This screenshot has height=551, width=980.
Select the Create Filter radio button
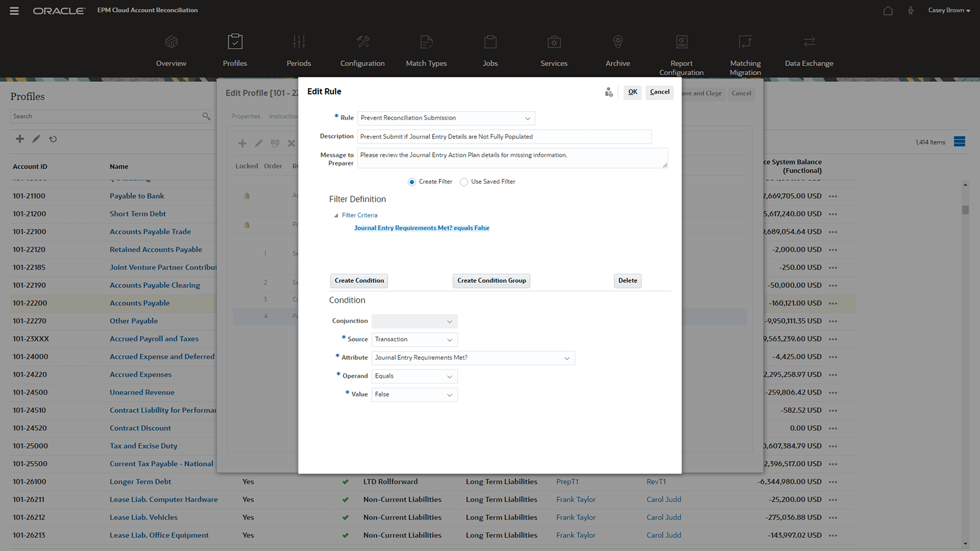click(x=412, y=182)
